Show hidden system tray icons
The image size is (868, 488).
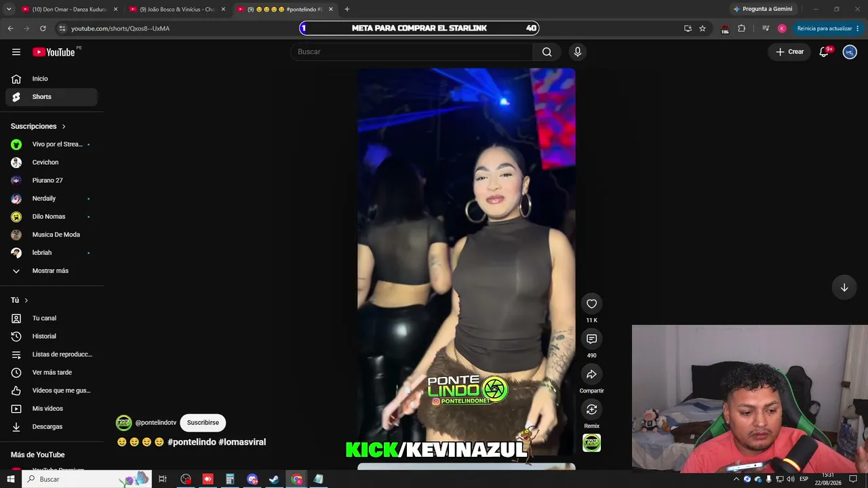tap(736, 479)
